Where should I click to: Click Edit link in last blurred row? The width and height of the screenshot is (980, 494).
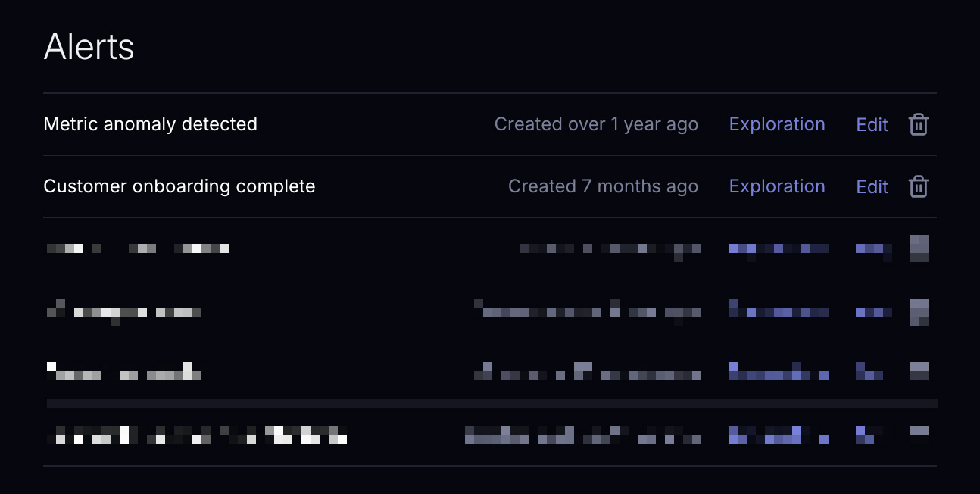point(868,435)
